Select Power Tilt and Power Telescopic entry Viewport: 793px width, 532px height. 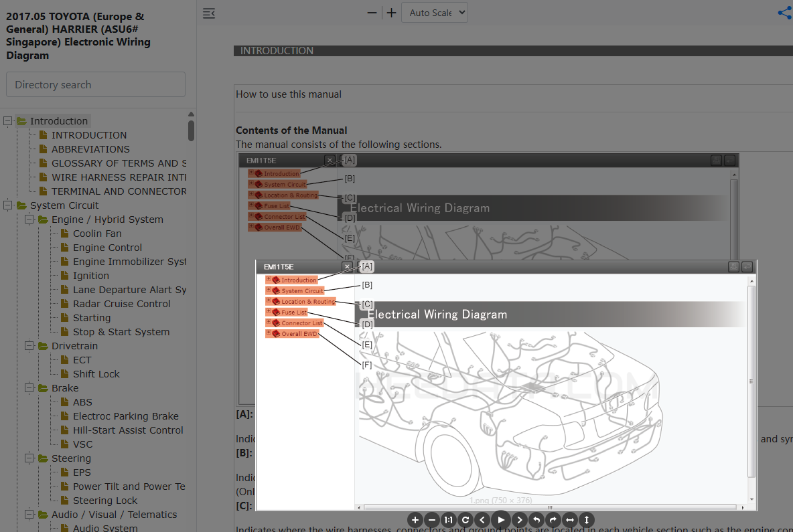point(129,486)
